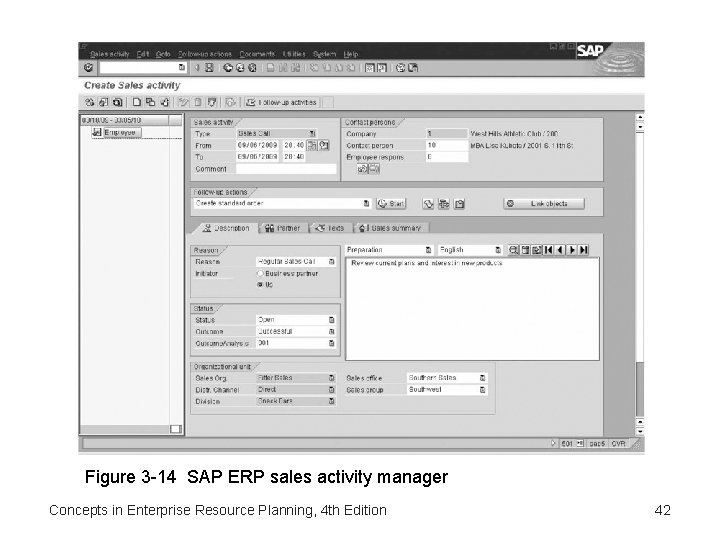Screen dimensions: 720x540
Task: Click the green Back arrow icon
Action: (x=228, y=68)
